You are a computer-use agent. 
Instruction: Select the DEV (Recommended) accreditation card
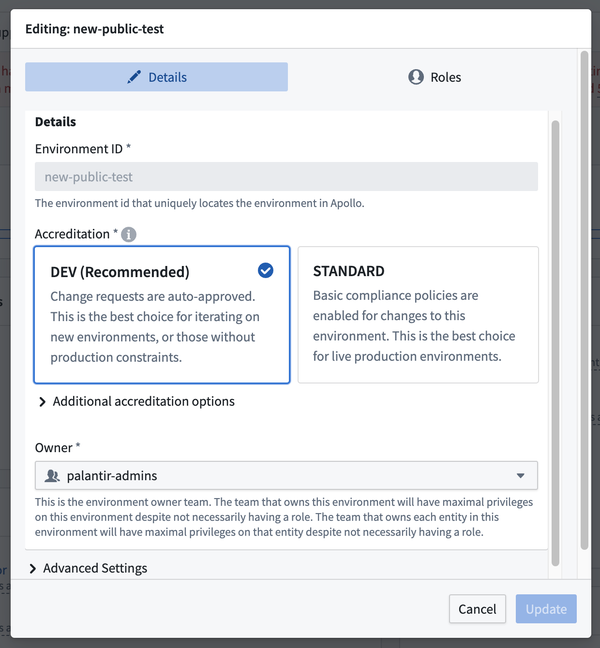pyautogui.click(x=162, y=315)
